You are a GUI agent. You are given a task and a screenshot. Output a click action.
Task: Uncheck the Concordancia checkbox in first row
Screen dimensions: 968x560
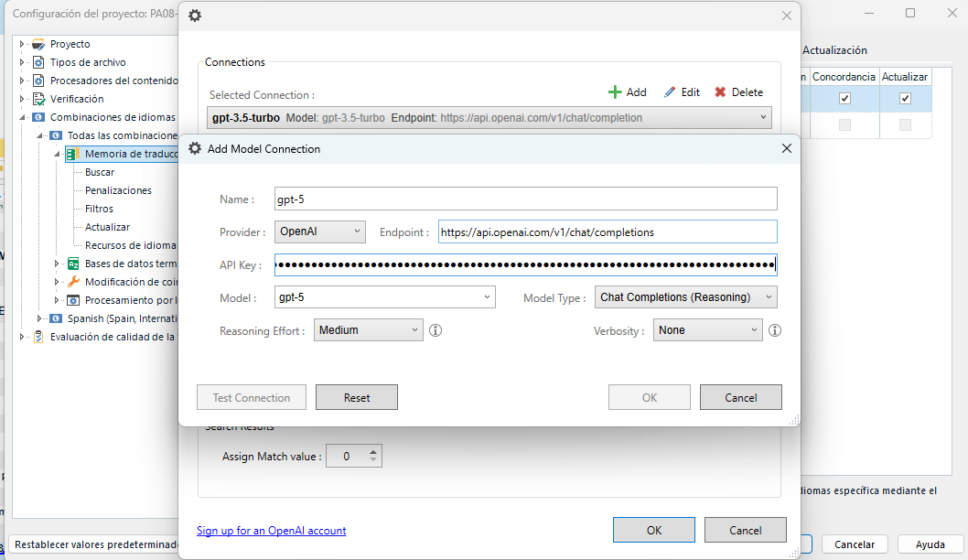(844, 99)
